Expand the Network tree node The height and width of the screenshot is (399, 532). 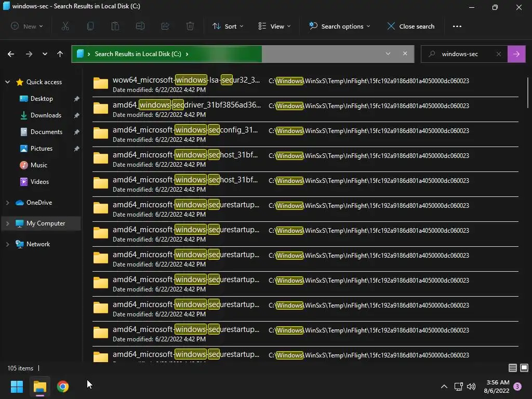(7, 244)
